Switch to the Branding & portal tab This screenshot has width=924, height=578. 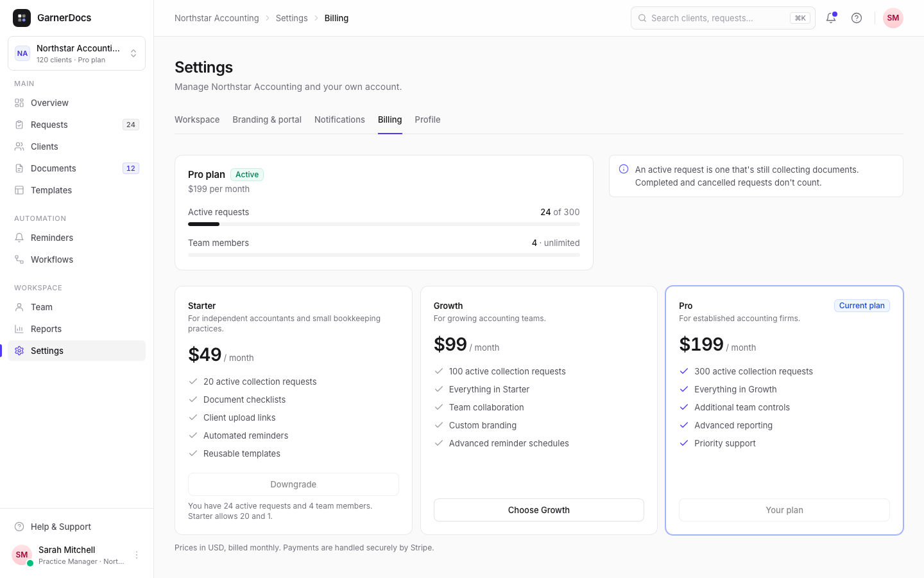click(x=267, y=119)
